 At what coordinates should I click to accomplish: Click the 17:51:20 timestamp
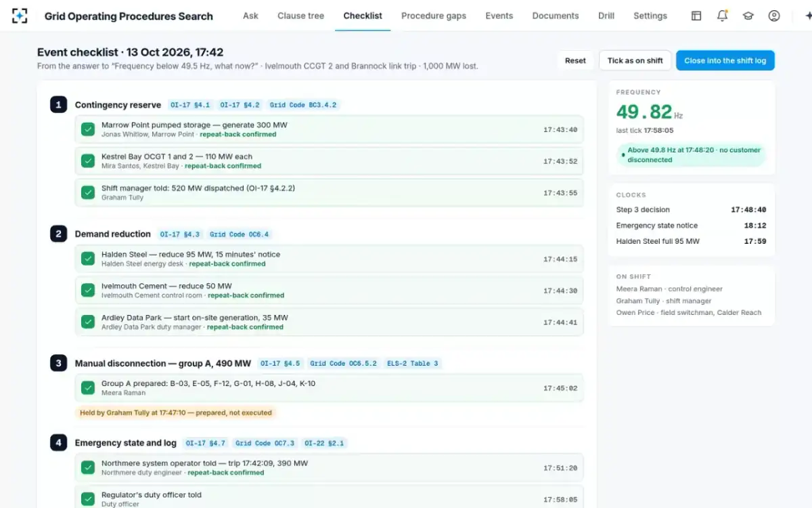[560, 468]
